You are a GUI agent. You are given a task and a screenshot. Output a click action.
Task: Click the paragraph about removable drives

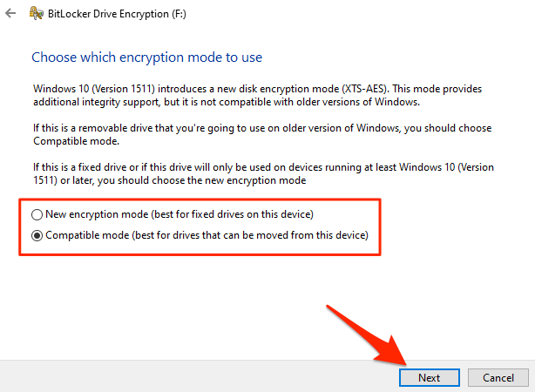tap(261, 133)
